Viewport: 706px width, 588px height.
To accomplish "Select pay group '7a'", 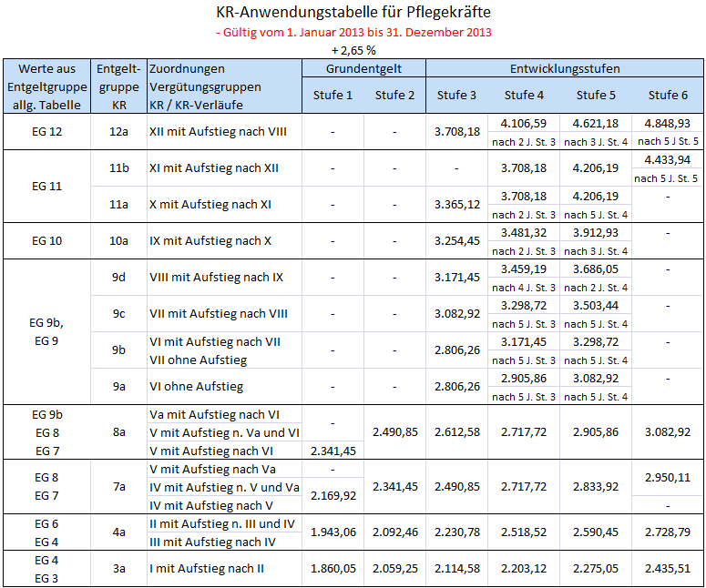I will pyautogui.click(x=118, y=486).
